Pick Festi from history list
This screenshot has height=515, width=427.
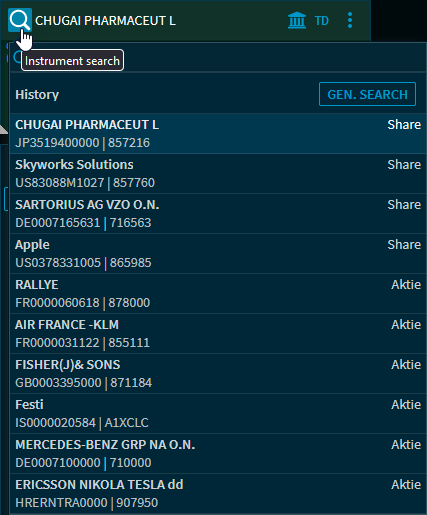tap(218, 413)
